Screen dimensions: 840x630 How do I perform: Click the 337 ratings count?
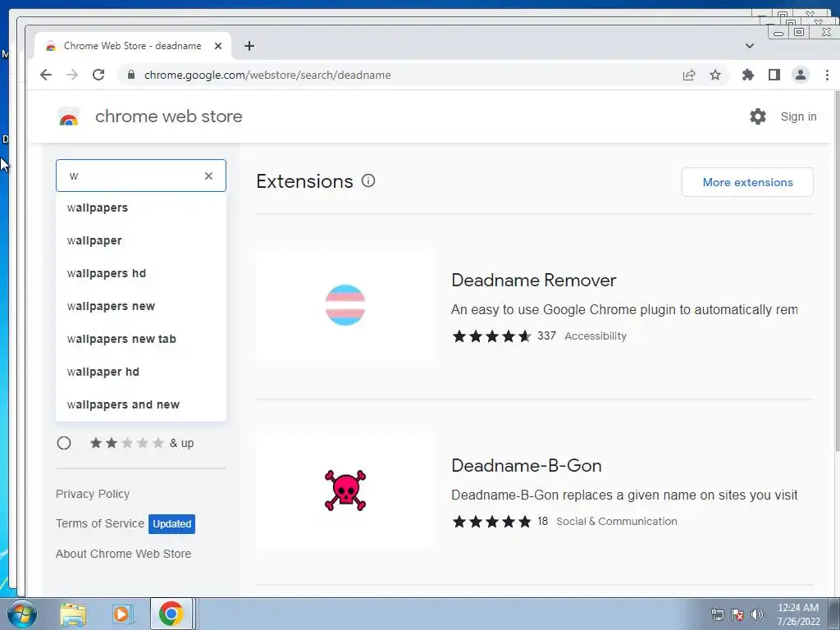click(546, 336)
